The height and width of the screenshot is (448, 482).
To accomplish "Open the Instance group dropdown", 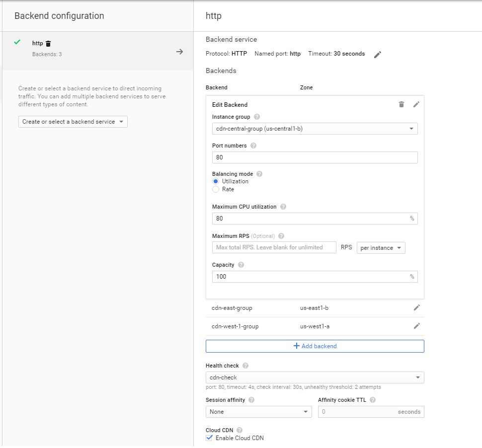I will pos(315,129).
